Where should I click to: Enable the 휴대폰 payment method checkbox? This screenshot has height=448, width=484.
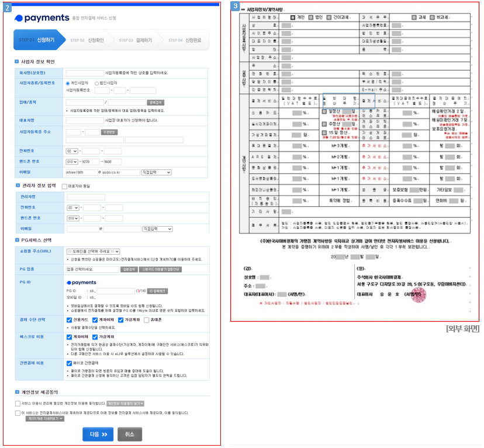[x=146, y=320]
